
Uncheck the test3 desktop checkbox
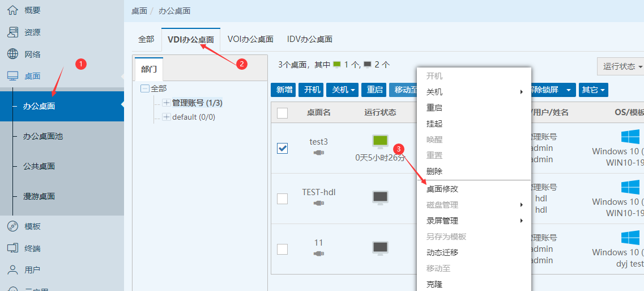tap(282, 148)
